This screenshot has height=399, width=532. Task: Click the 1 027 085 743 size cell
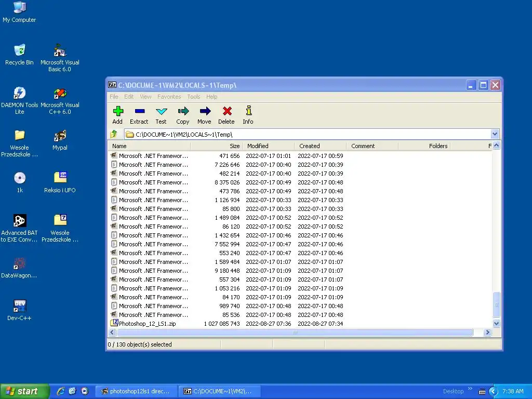coord(221,323)
